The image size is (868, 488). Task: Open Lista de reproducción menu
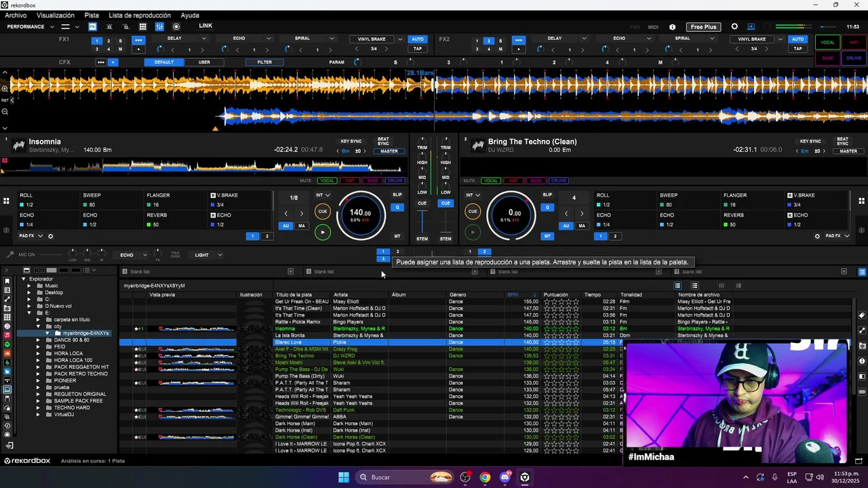(140, 16)
